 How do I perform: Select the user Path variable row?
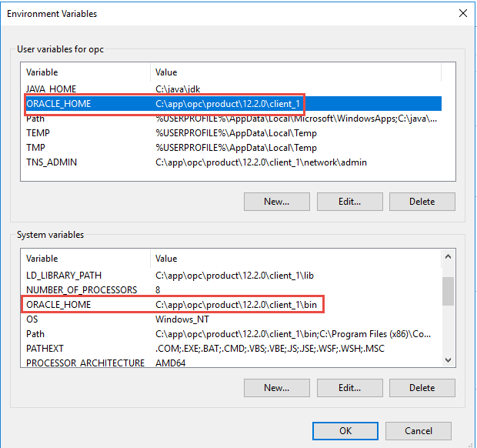point(36,119)
